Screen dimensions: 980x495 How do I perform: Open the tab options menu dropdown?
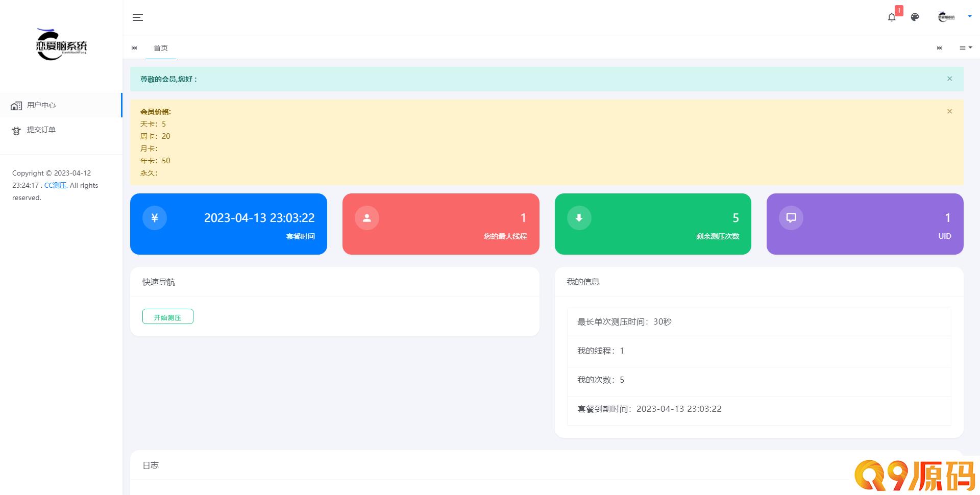(966, 48)
